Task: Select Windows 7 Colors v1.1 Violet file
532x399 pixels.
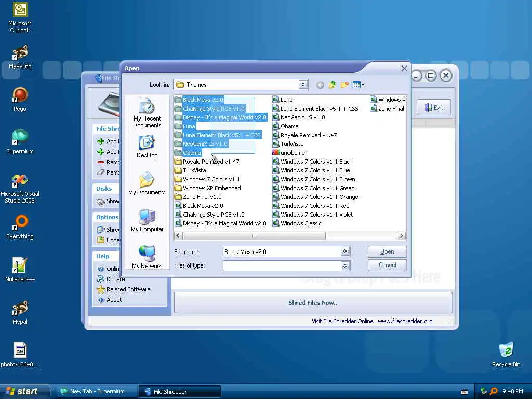Action: 313,215
